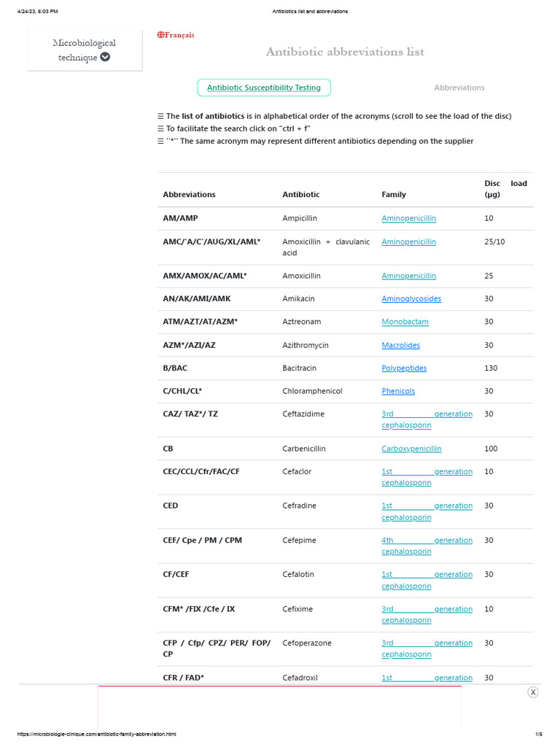
Task: Open the Antibiotic Susceptibility Testing tab
Action: [264, 88]
